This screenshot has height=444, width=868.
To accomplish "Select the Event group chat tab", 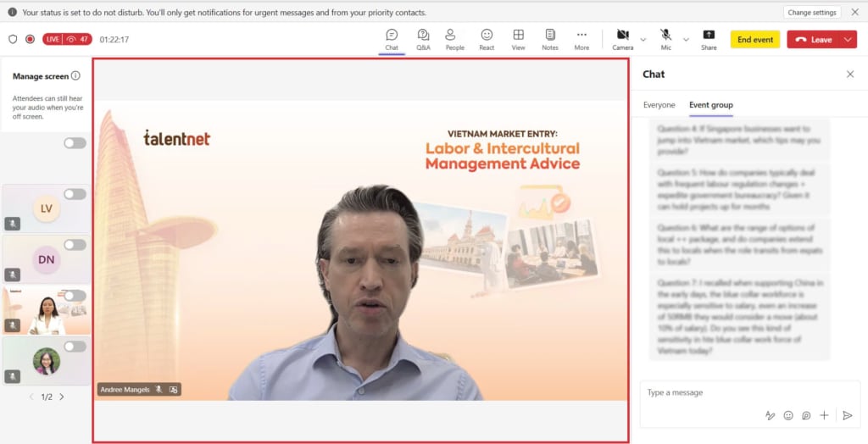I will tap(710, 105).
